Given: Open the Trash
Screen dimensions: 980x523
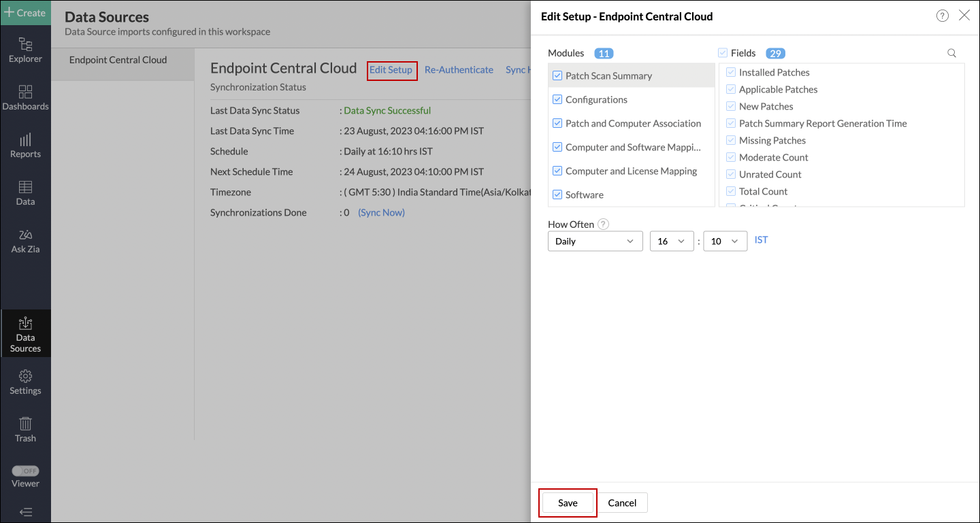Looking at the screenshot, I should click(x=26, y=428).
